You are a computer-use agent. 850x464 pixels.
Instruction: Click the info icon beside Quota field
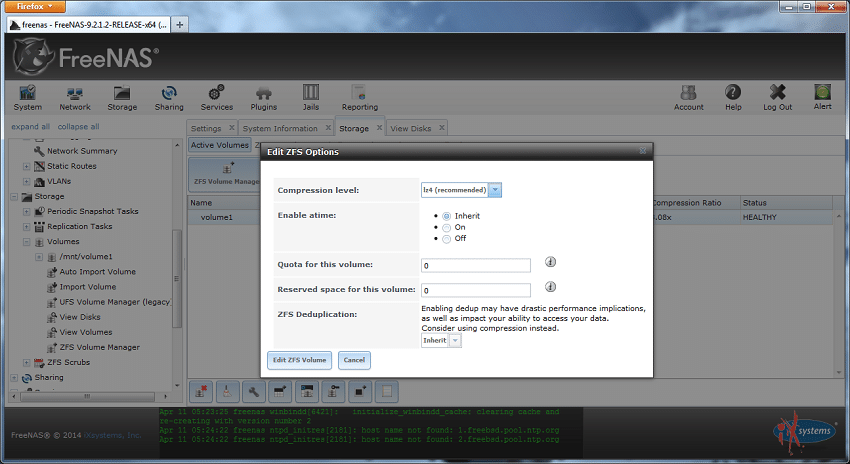tap(550, 262)
